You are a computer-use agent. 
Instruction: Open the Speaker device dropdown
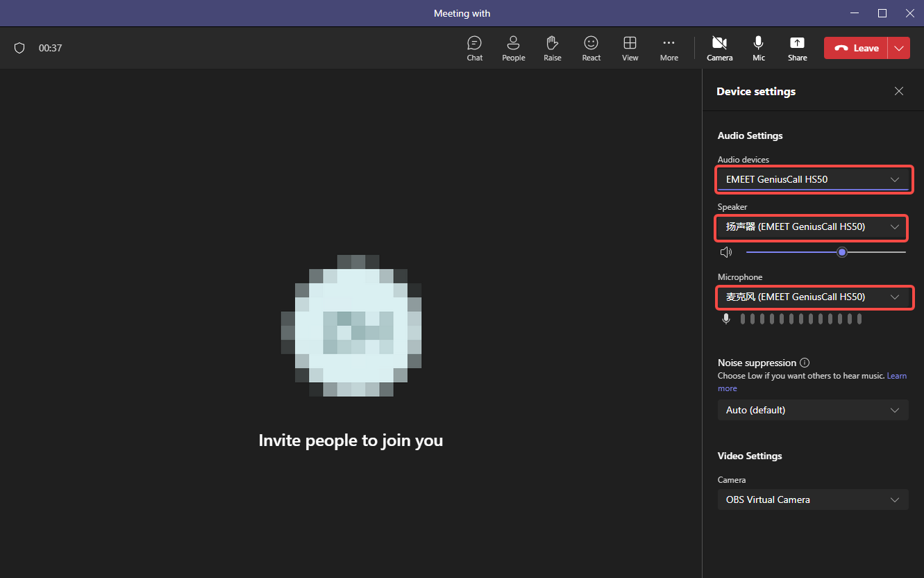pyautogui.click(x=812, y=226)
